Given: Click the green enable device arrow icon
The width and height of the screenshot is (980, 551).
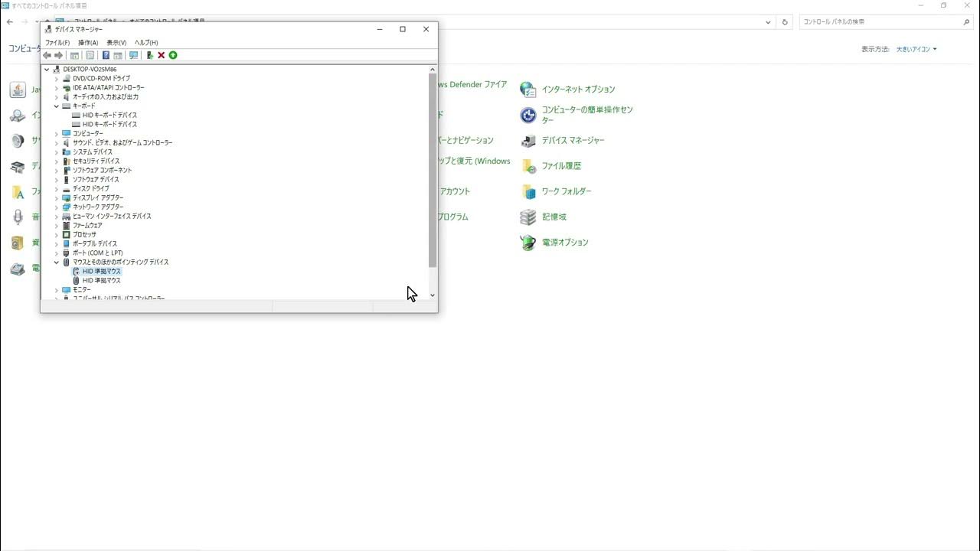Looking at the screenshot, I should point(173,55).
